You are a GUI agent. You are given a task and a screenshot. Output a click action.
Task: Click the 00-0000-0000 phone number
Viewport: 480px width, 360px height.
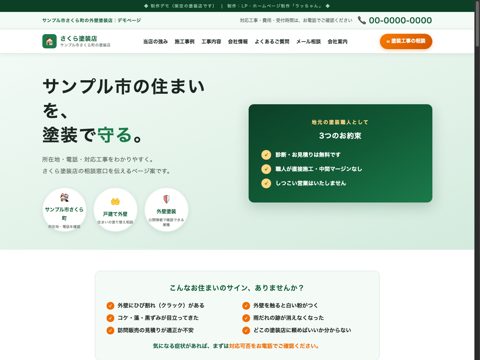point(400,20)
